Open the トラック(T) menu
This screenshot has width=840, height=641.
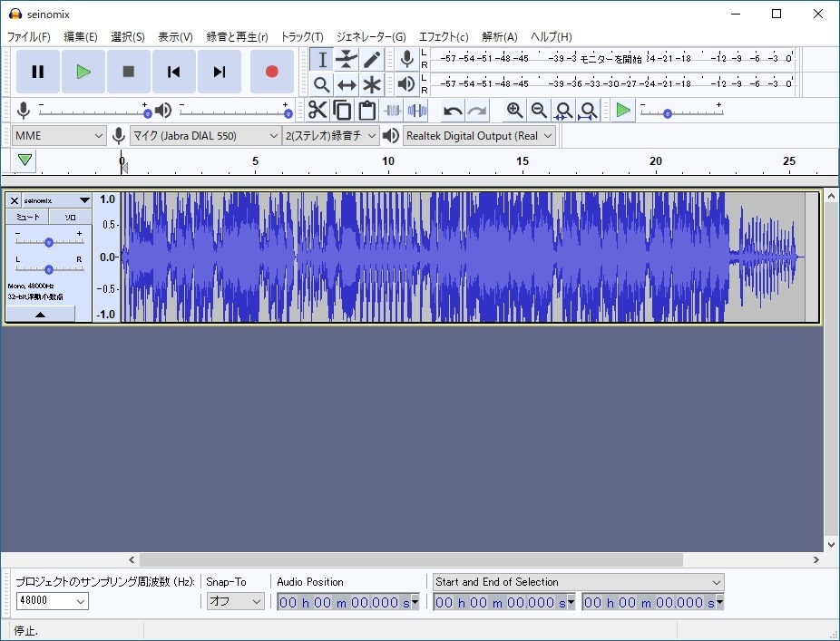point(302,37)
